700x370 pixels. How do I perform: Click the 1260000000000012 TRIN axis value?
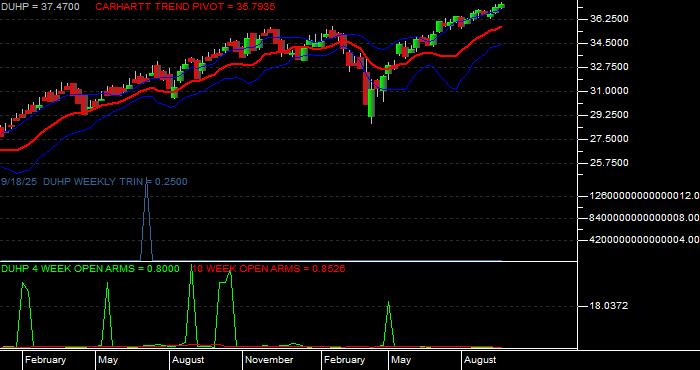(644, 195)
